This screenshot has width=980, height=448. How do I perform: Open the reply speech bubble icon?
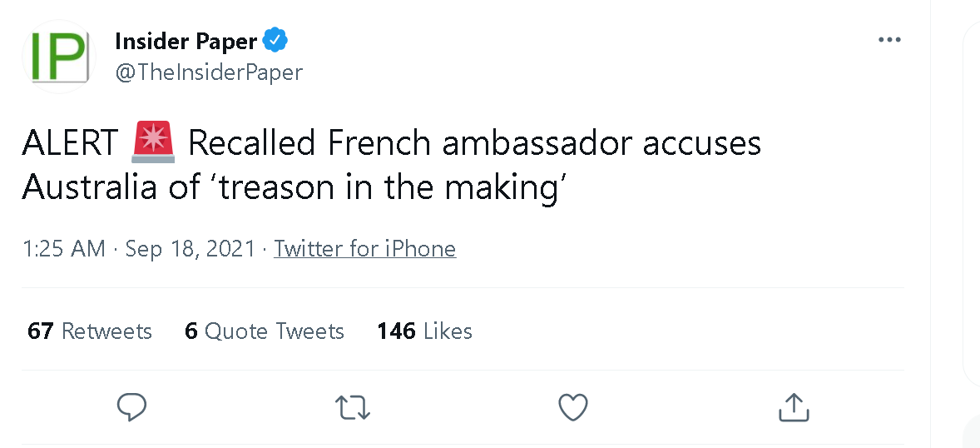[x=132, y=407]
